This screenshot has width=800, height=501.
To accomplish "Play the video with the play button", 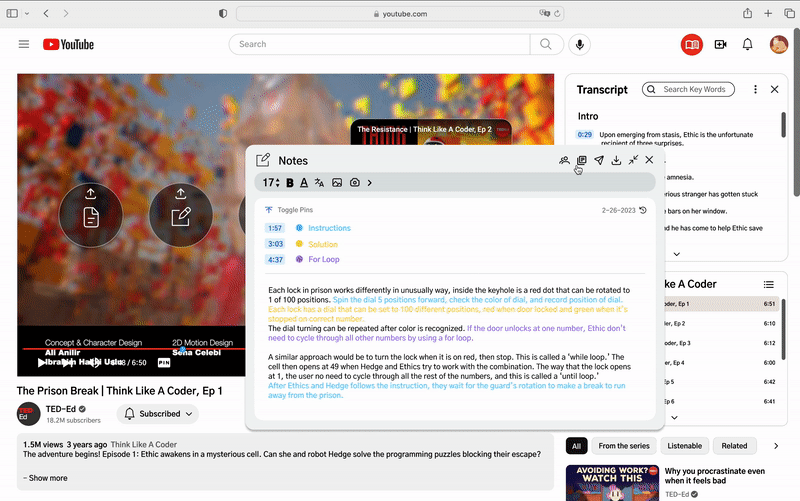I will (x=41, y=363).
